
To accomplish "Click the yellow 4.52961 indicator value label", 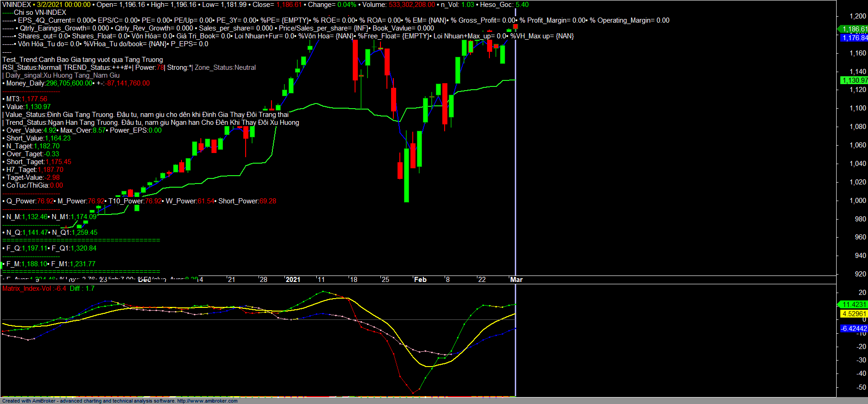I will click(854, 314).
